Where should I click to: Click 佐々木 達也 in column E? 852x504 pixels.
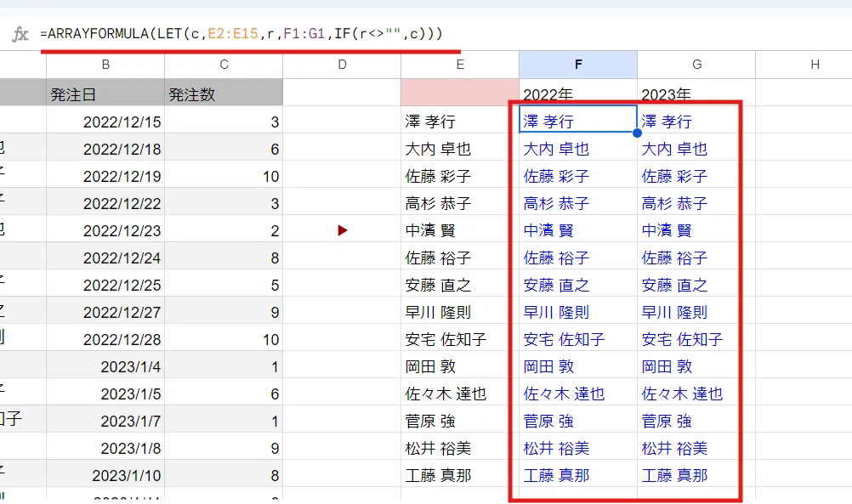point(460,392)
